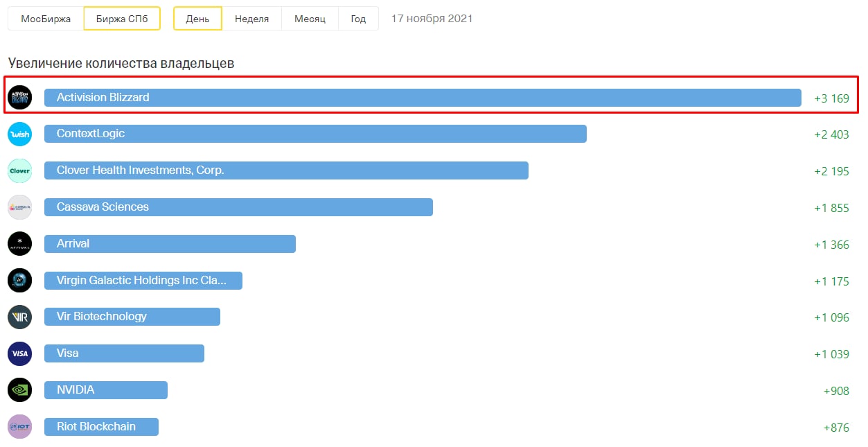
Task: Open the Vir Biotechnology bar
Action: 132,317
